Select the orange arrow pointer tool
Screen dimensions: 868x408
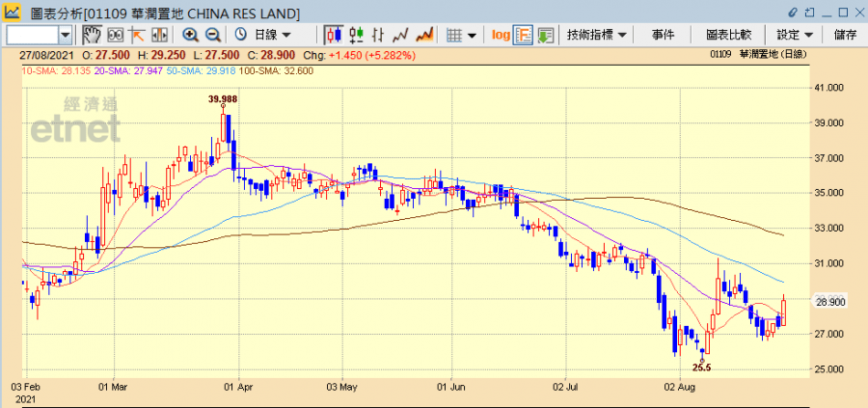(138, 35)
